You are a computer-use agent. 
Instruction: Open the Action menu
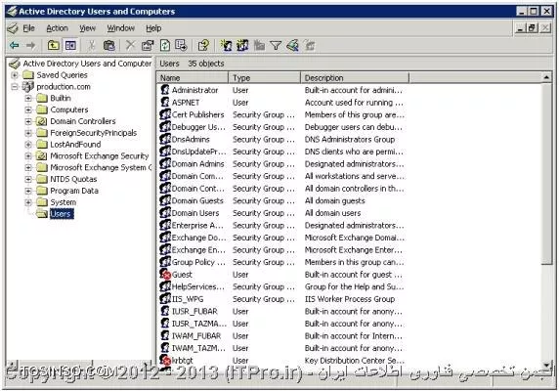[x=57, y=28]
